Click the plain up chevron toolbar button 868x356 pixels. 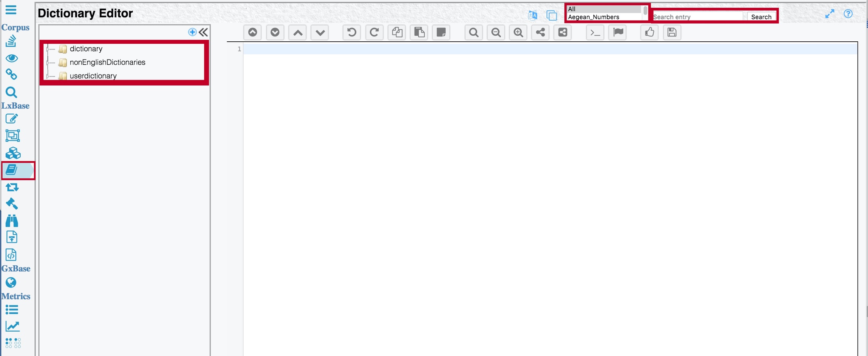298,32
